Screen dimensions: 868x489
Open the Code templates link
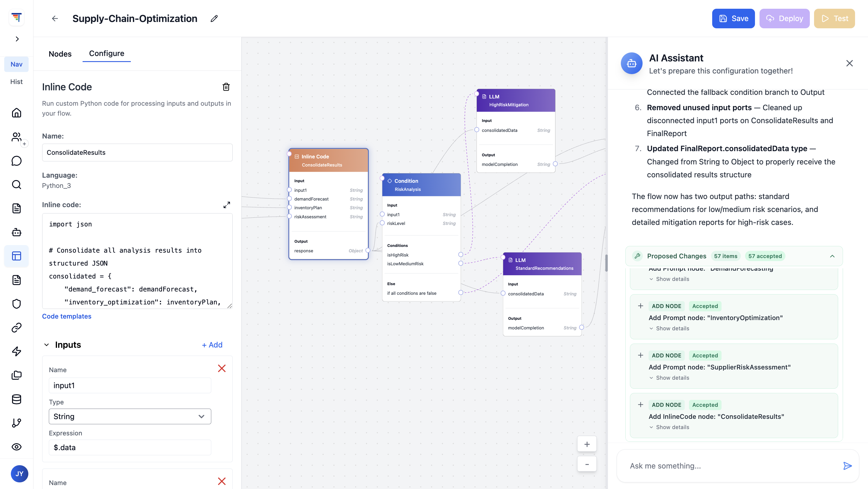pyautogui.click(x=67, y=316)
